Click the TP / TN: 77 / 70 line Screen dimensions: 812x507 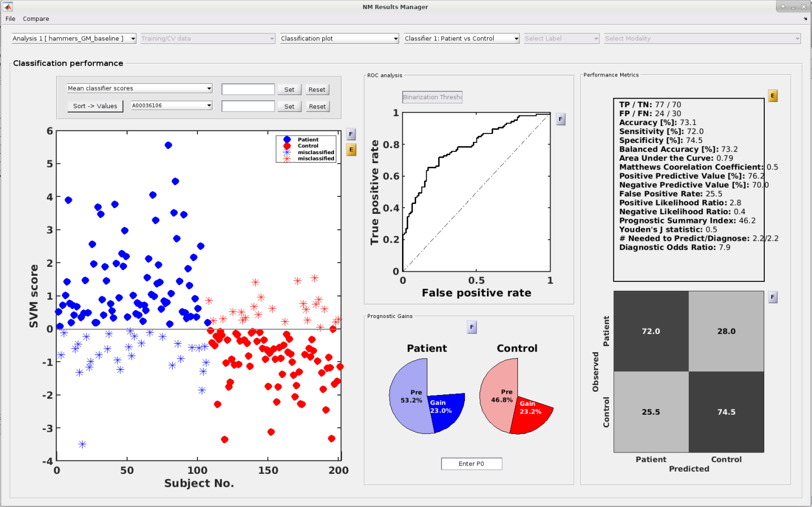tap(650, 105)
